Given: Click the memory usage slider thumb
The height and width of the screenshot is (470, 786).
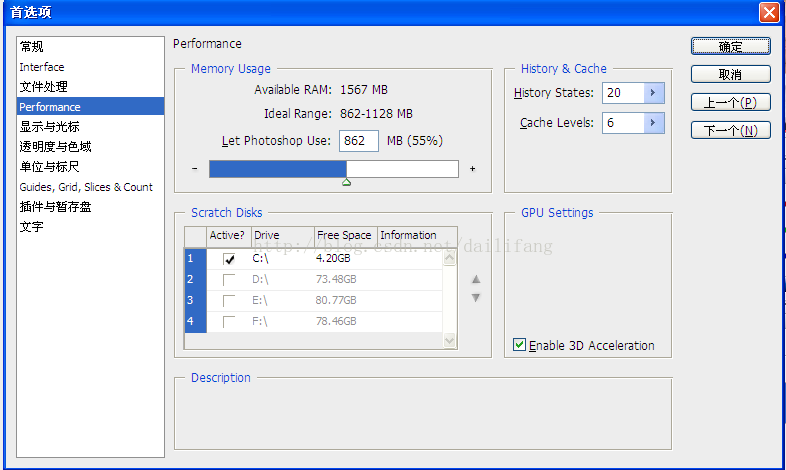Looking at the screenshot, I should click(x=346, y=182).
